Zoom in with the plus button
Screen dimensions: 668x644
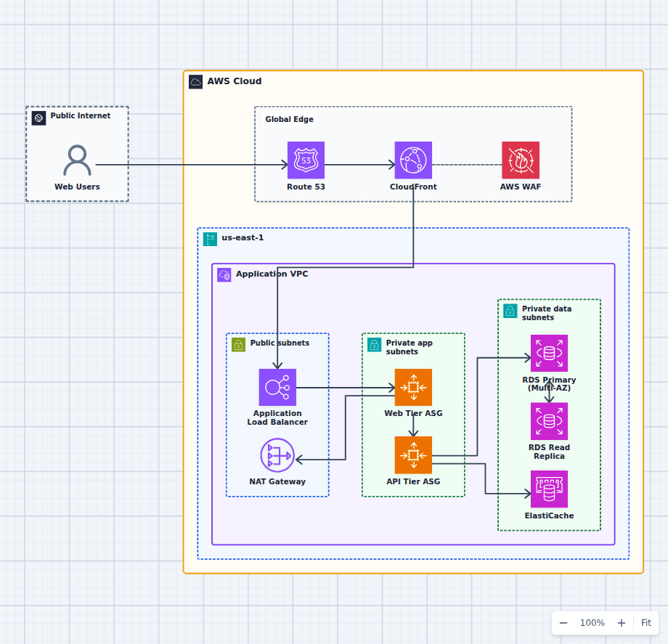coord(622,623)
